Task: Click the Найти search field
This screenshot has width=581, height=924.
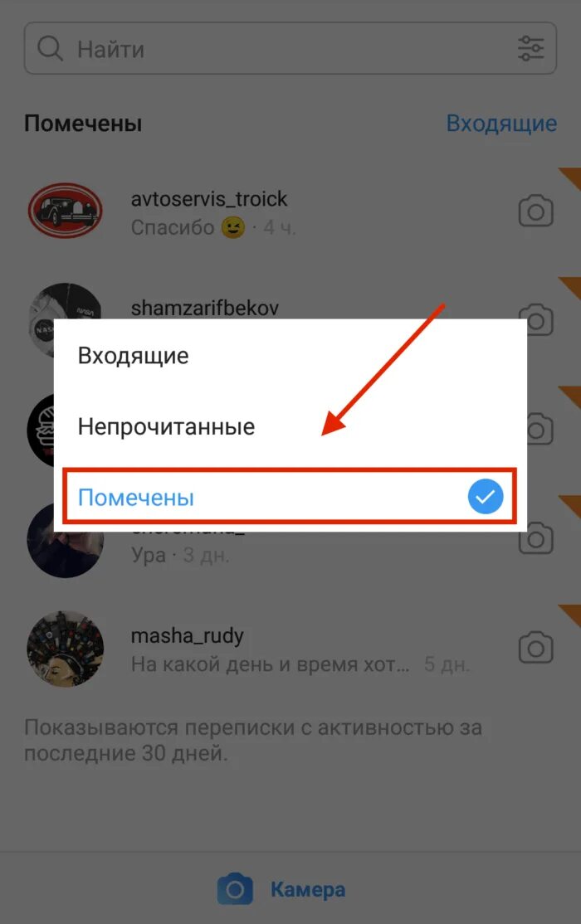Action: point(290,48)
